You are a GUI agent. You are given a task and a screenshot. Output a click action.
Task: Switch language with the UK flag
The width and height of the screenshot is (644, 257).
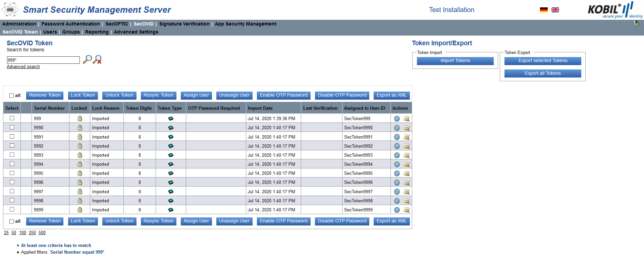(555, 10)
